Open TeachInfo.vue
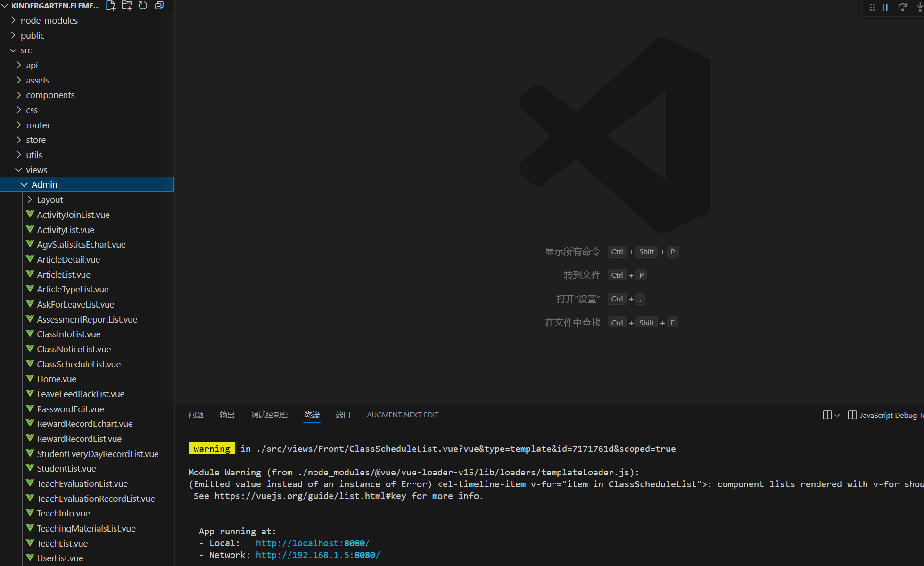Screen dimensions: 924x566 (87, 513)
